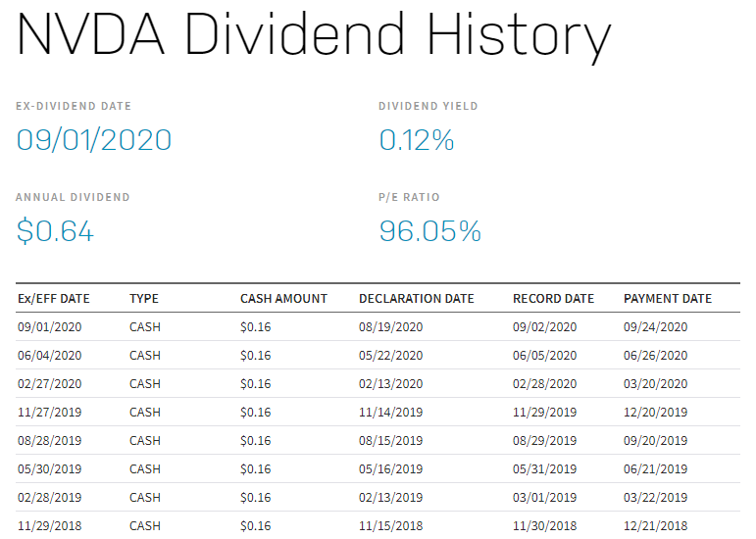Click declaration date 08/19/2020
This screenshot has width=756, height=539.
click(x=390, y=327)
